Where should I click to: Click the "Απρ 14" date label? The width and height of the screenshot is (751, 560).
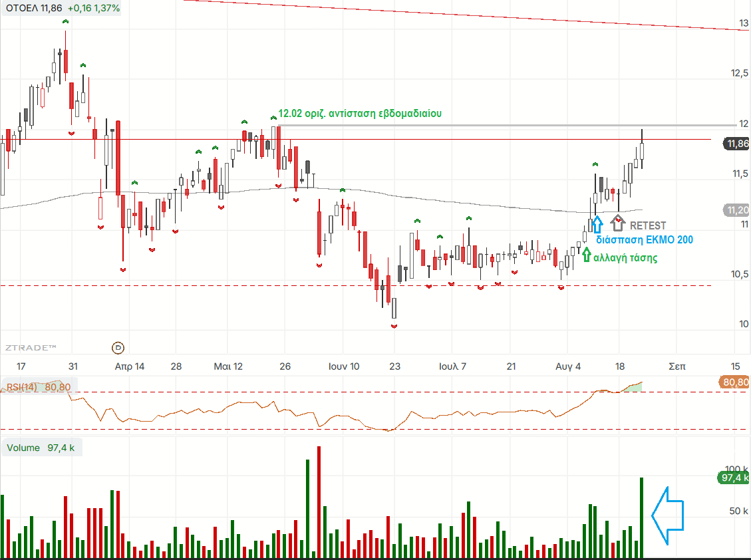pos(130,366)
